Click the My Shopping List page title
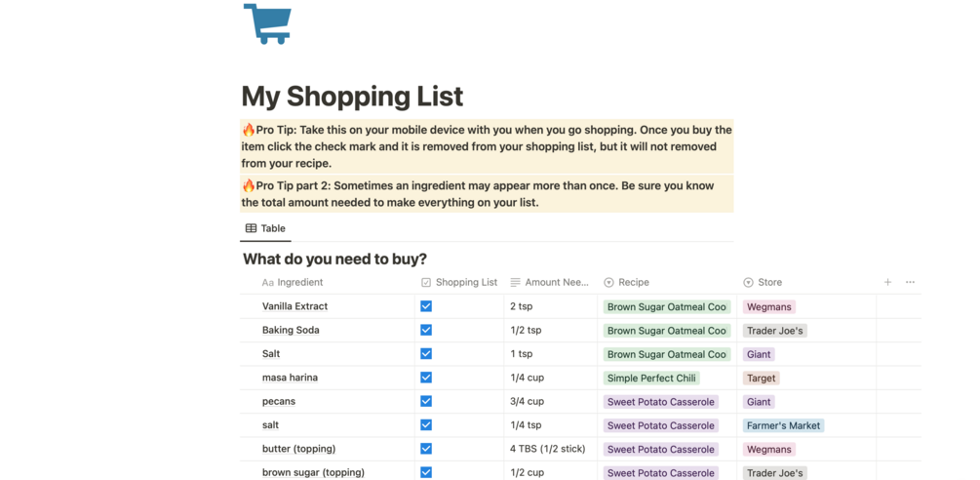The image size is (980, 480). tap(352, 97)
